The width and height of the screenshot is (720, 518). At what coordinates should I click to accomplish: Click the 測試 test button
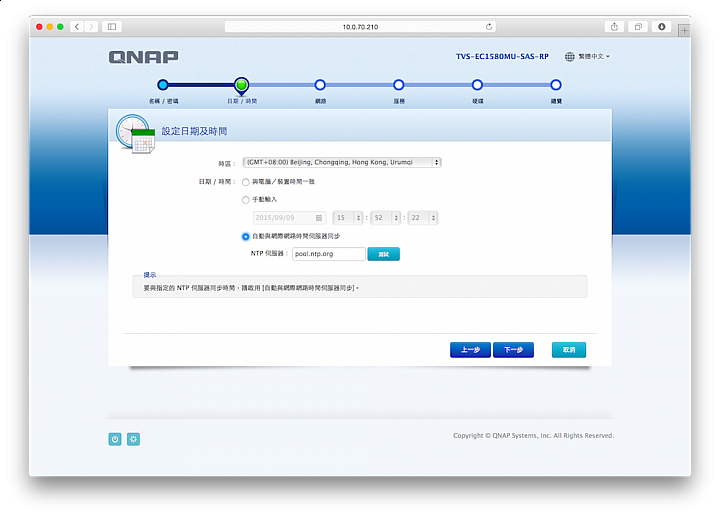[384, 254]
